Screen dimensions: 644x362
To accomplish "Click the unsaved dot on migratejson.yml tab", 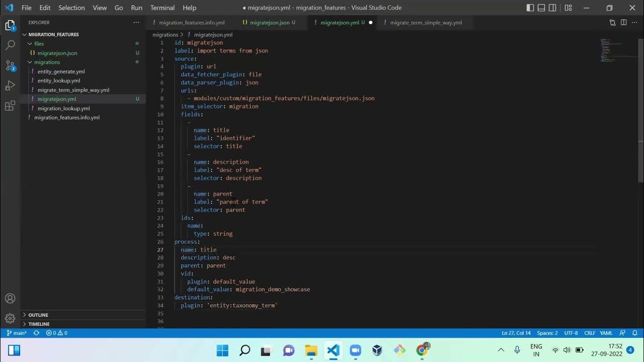I will tap(370, 23).
